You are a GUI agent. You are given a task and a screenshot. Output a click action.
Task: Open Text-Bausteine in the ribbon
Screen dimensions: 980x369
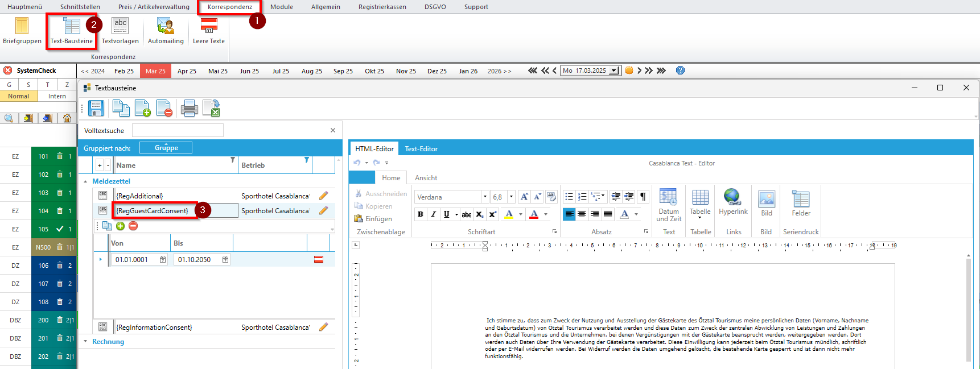[x=72, y=31]
